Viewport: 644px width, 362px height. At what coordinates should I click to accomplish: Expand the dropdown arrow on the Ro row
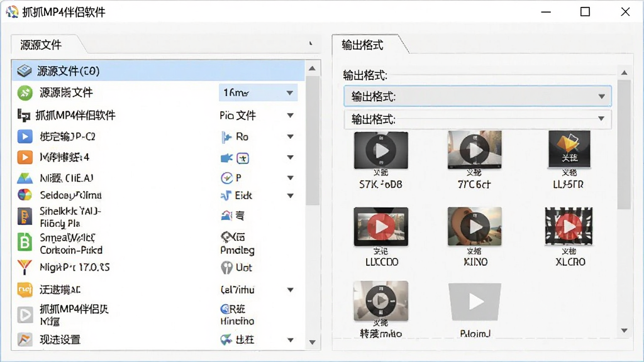click(291, 136)
